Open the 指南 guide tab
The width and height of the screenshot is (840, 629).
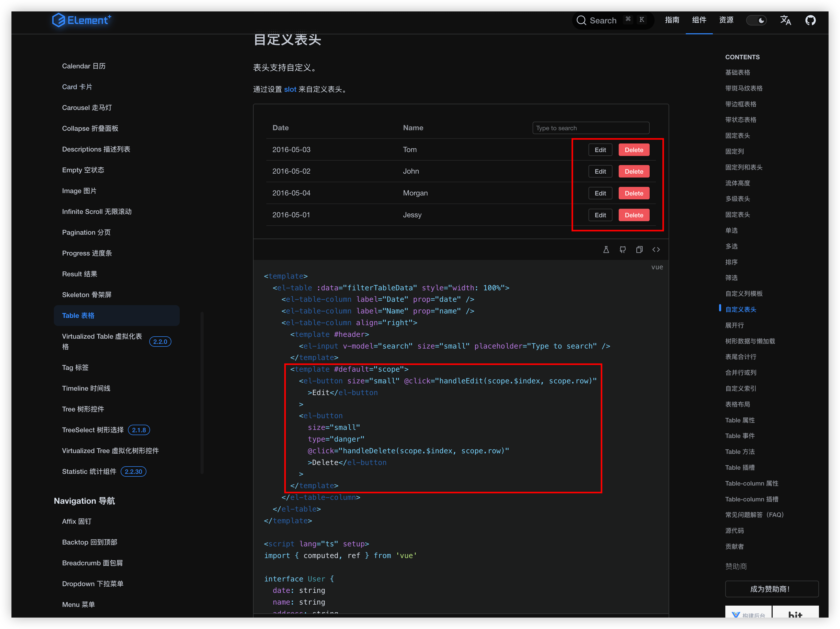click(x=672, y=20)
